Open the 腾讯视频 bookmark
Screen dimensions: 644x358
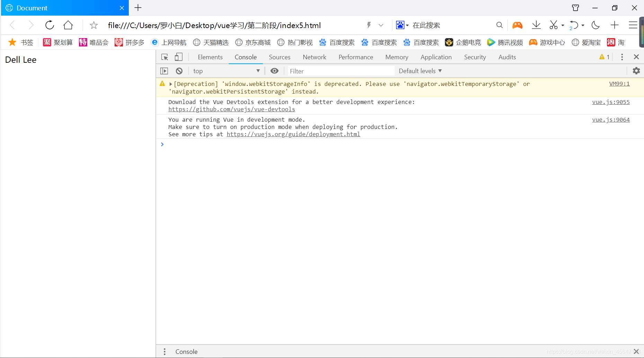tap(505, 42)
